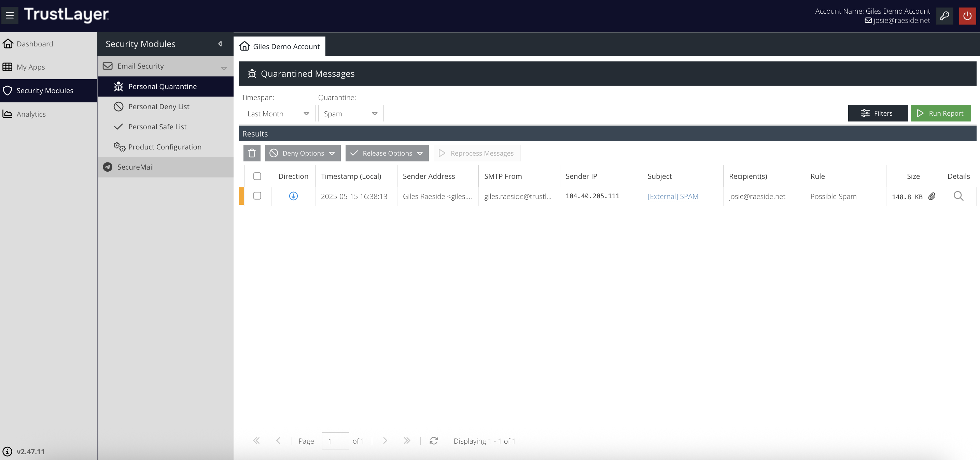
Task: Sort by Recipient(s) column header
Action: coord(764,176)
